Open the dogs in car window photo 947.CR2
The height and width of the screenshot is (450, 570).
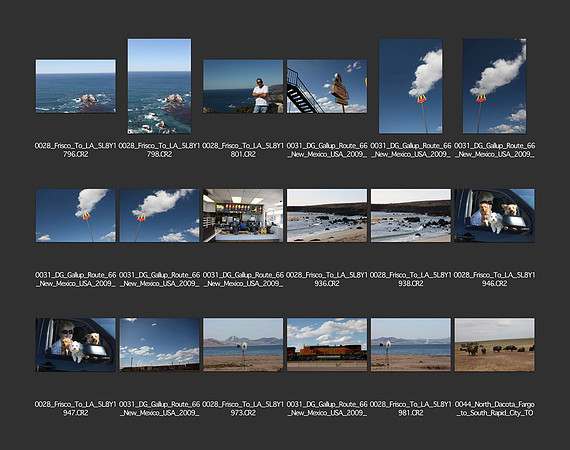(76, 345)
